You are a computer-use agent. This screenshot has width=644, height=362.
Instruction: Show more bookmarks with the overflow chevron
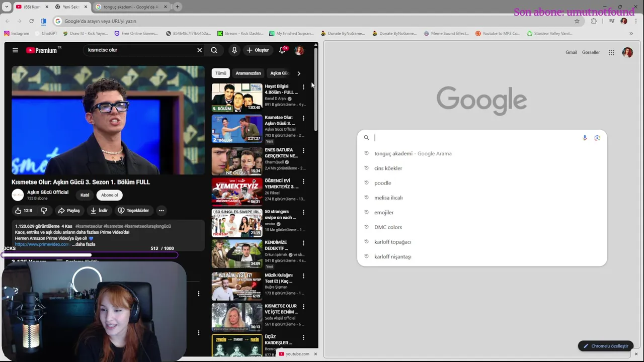(631, 34)
